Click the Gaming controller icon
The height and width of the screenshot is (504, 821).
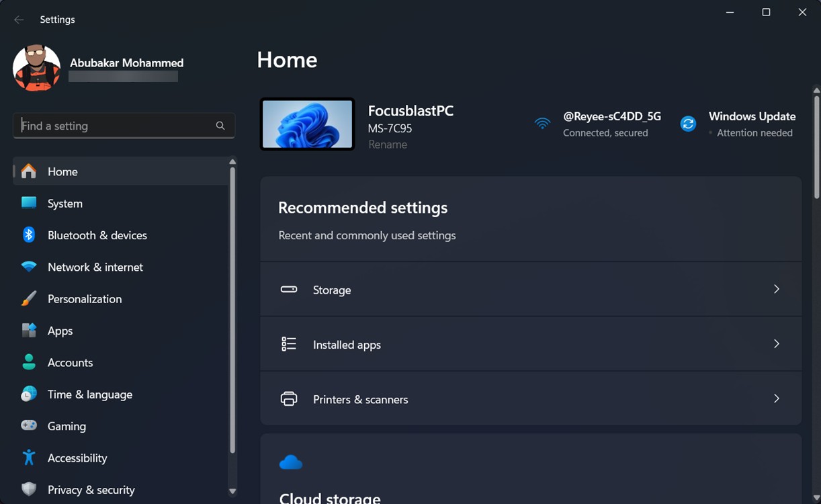click(x=29, y=425)
